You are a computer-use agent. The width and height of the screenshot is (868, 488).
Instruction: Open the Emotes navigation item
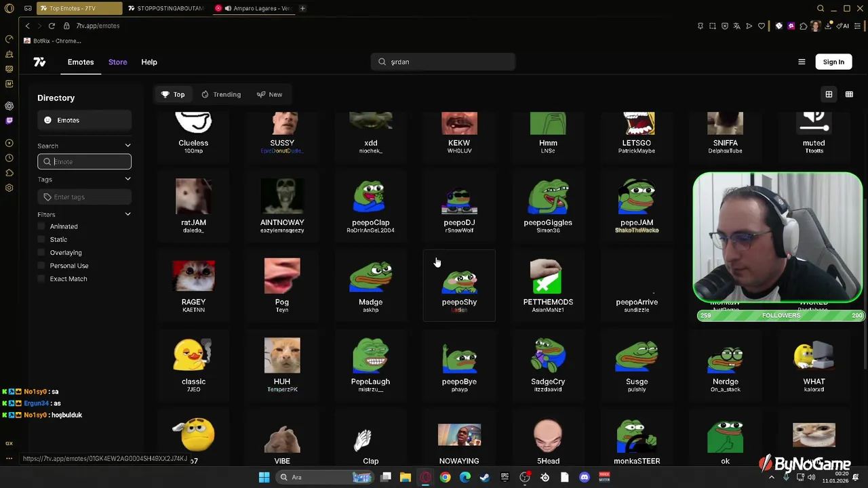click(81, 62)
